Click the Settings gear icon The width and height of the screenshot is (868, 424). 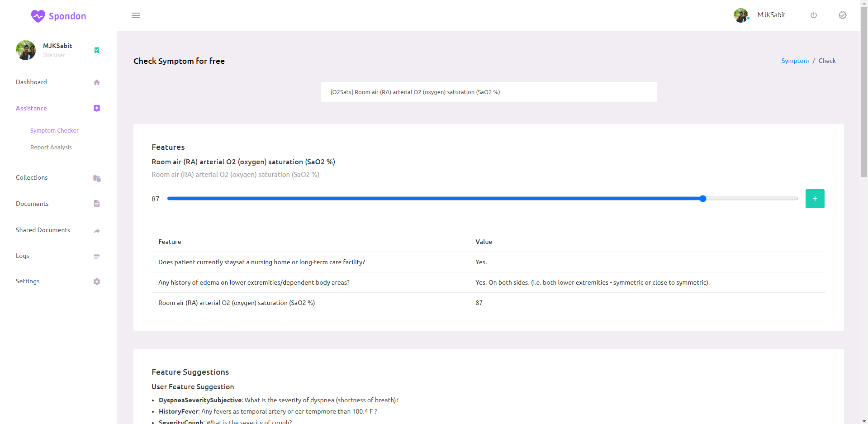click(97, 281)
